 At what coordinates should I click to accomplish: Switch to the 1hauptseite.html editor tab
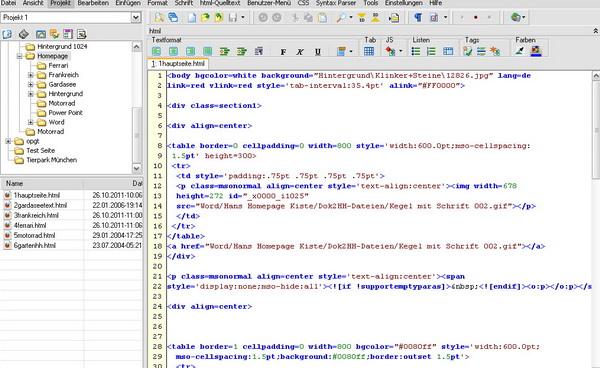pos(178,64)
